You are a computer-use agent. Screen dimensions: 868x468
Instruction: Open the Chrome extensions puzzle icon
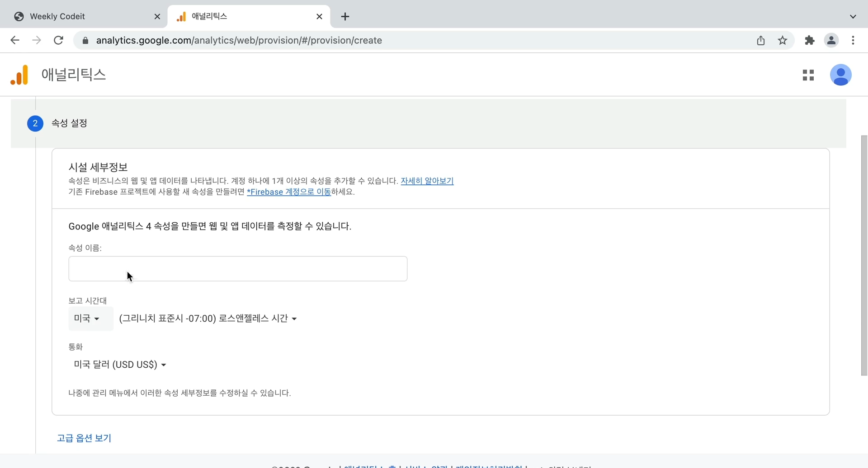pyautogui.click(x=810, y=41)
